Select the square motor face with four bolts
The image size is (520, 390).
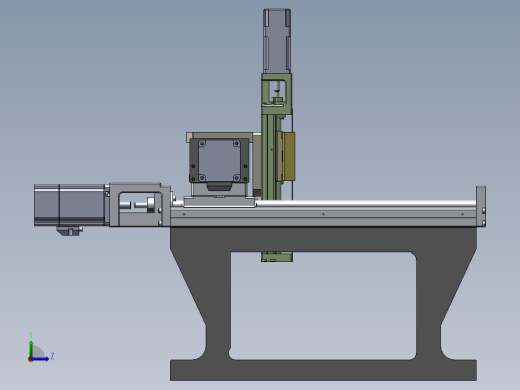point(219,160)
